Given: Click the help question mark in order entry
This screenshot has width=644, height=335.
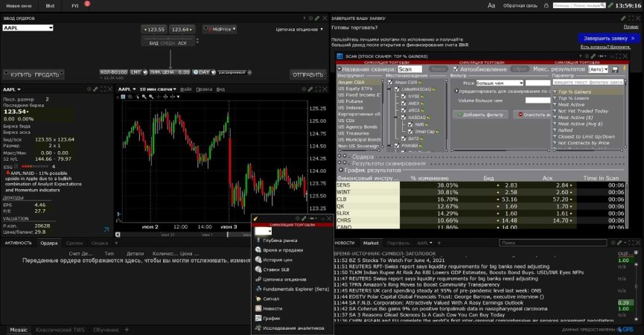Looking at the screenshot, I should 305,19.
